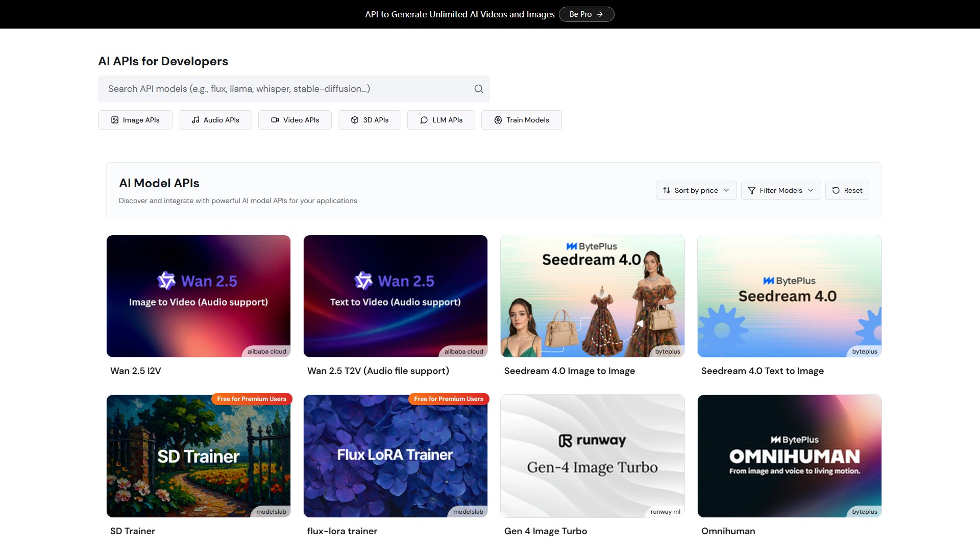Click the 3D APIs cube icon
Image resolution: width=980 pixels, height=551 pixels.
[355, 120]
